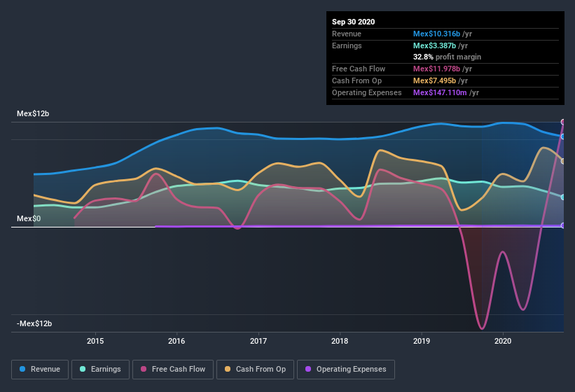Click the orange Cash From Op legend dot
Image resolution: width=575 pixels, height=392 pixels.
click(x=228, y=369)
